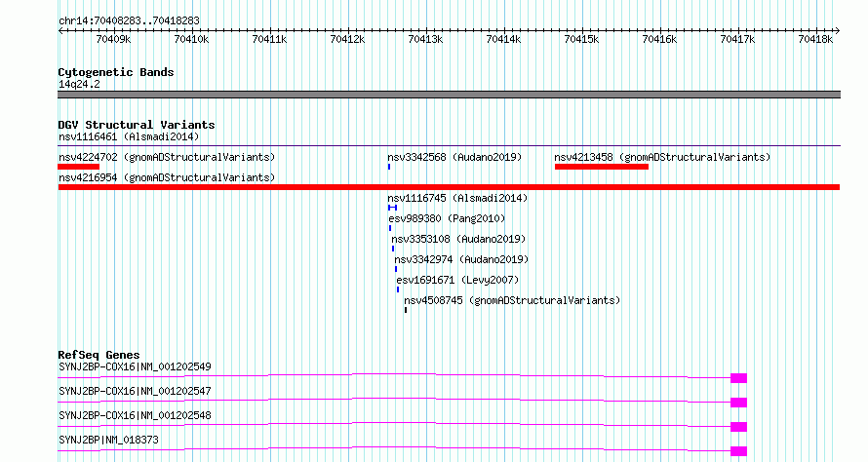Viewport: 868px width, 462px height.
Task: Open esv989380 (Pang2010) variant label
Action: pyautogui.click(x=447, y=218)
